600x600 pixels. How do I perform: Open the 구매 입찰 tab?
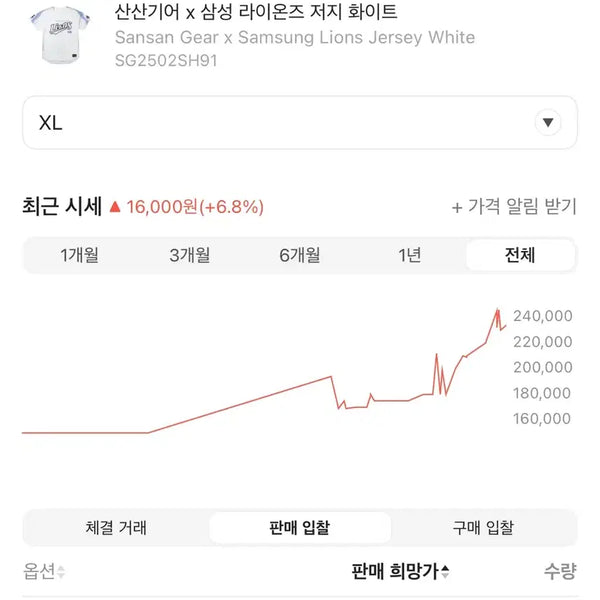(483, 528)
